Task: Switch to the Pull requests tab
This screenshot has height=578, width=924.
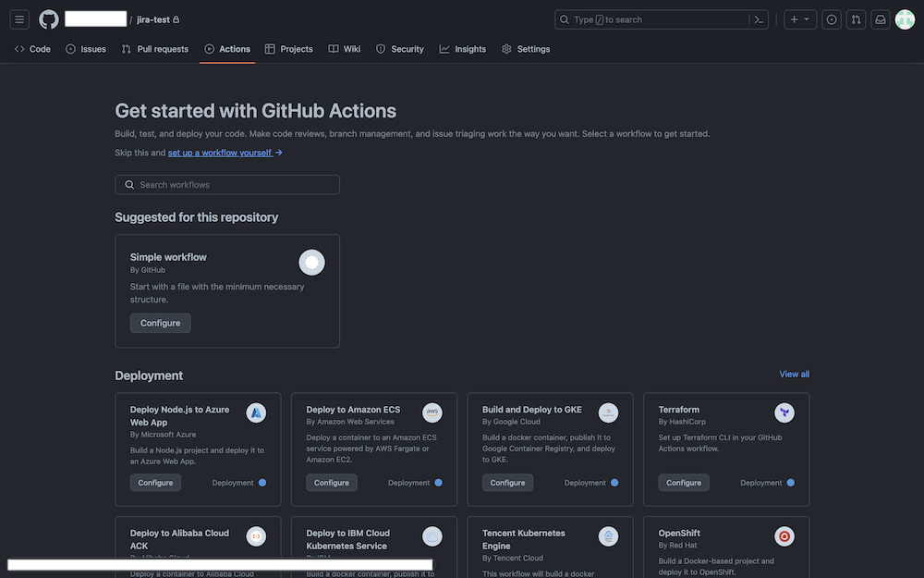Action: (155, 49)
